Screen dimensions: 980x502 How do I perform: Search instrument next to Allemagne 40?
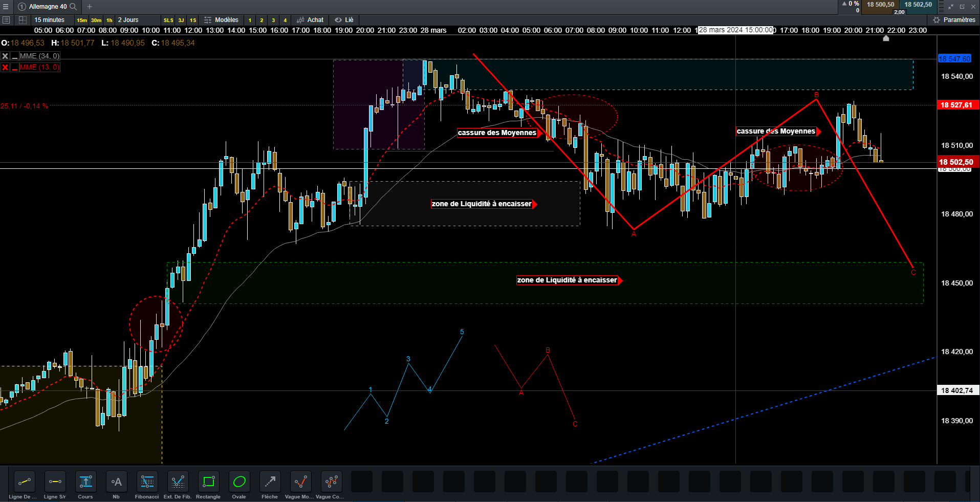pyautogui.click(x=73, y=7)
